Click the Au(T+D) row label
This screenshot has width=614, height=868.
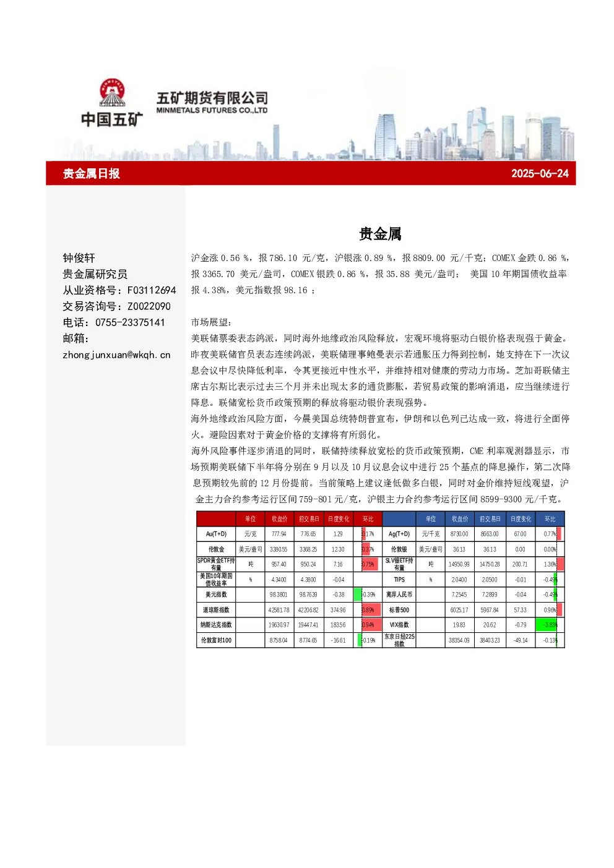click(216, 534)
